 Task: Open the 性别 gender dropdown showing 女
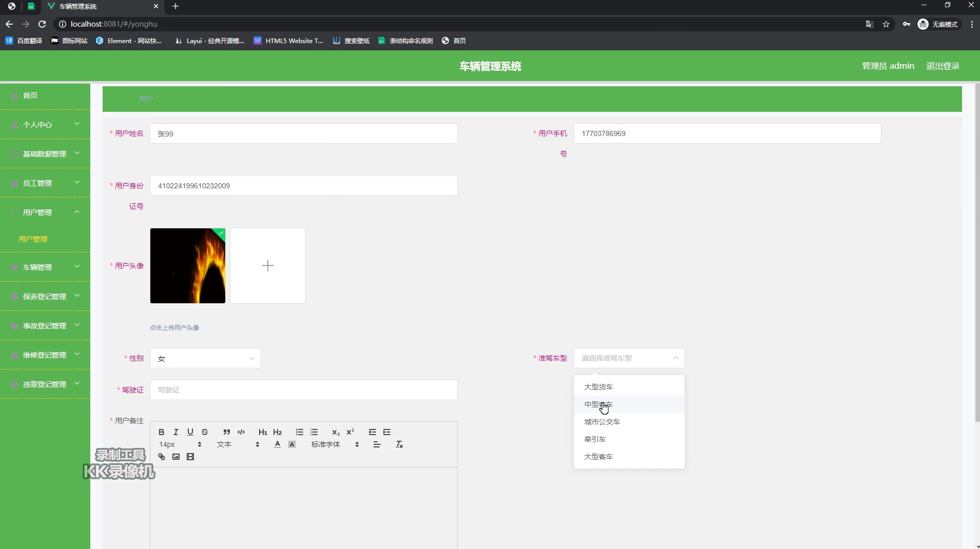click(205, 358)
